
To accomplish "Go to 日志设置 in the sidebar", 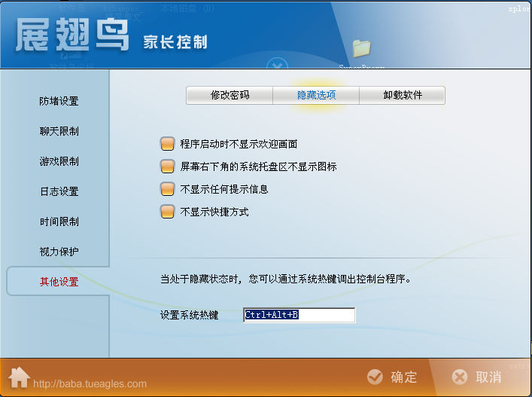I will coord(59,191).
